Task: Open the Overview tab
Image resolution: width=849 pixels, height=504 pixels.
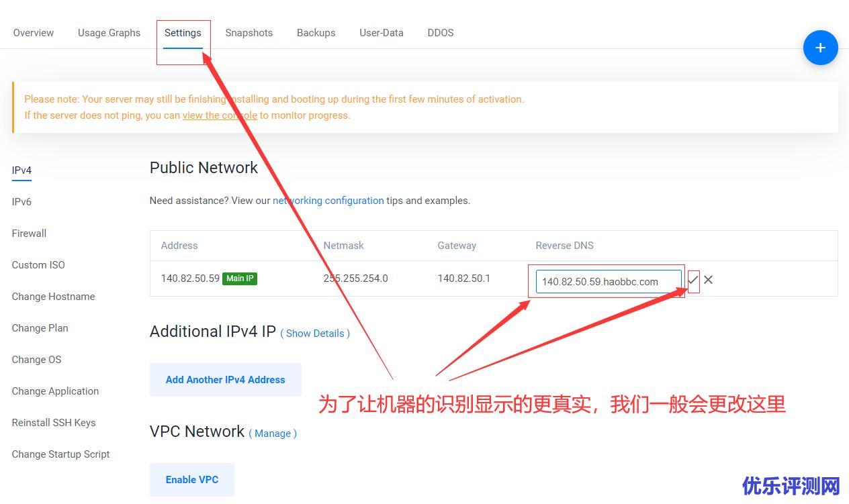Action: [34, 32]
